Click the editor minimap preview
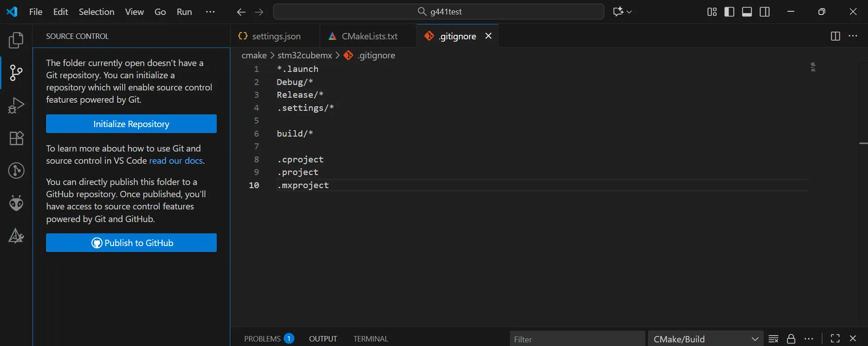 pyautogui.click(x=813, y=67)
